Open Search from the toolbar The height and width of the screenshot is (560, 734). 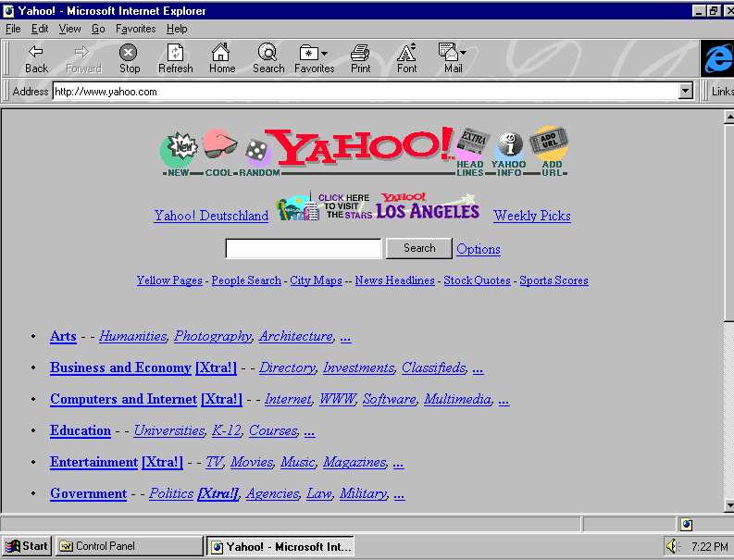pyautogui.click(x=268, y=58)
